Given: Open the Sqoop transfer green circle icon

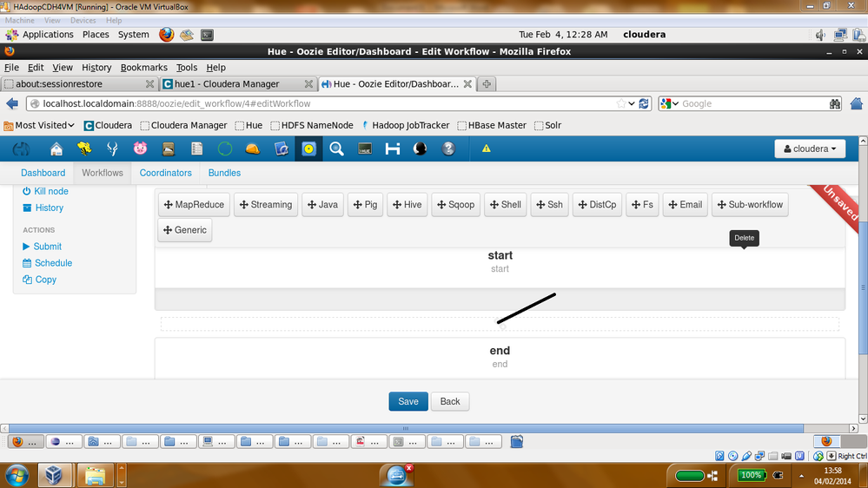Looking at the screenshot, I should (x=225, y=148).
